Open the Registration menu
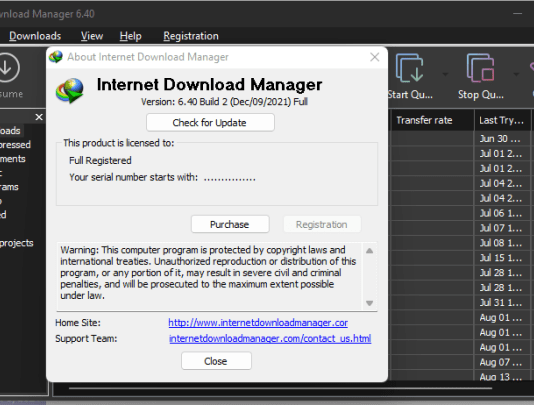The height and width of the screenshot is (405, 534). tap(191, 36)
